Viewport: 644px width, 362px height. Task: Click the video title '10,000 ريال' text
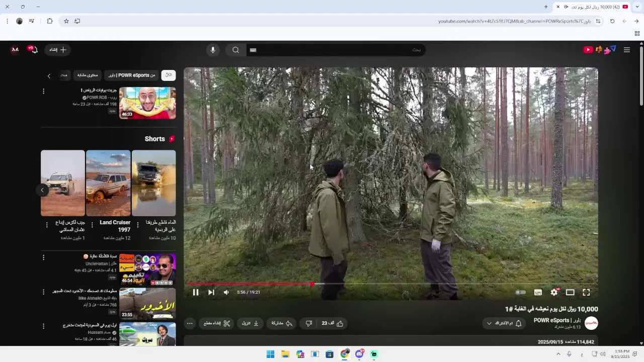click(552, 309)
